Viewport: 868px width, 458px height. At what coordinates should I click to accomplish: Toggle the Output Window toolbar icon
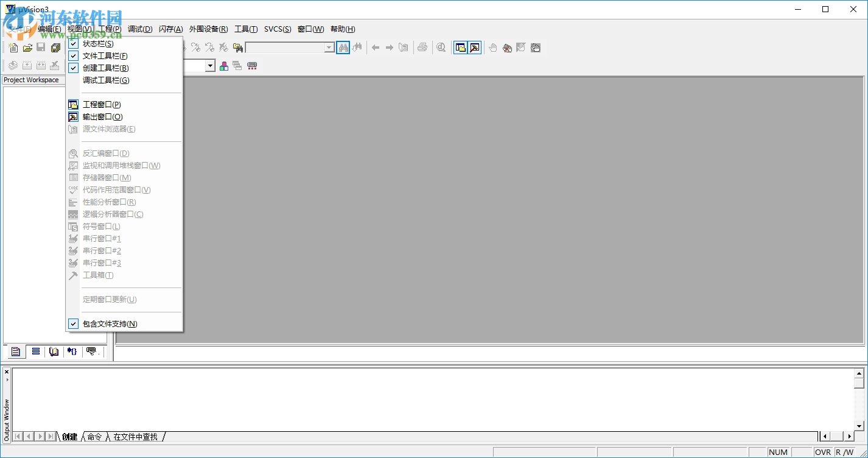[x=475, y=48]
